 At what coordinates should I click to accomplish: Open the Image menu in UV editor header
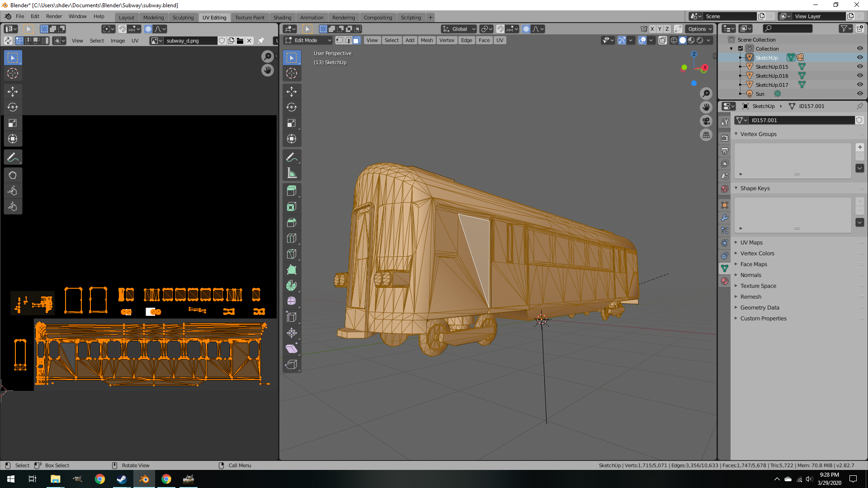pyautogui.click(x=118, y=41)
